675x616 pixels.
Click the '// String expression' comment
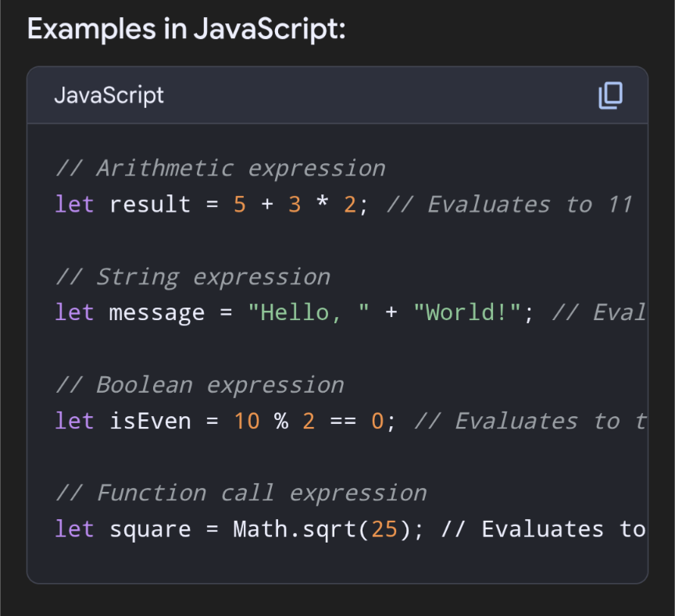193,276
